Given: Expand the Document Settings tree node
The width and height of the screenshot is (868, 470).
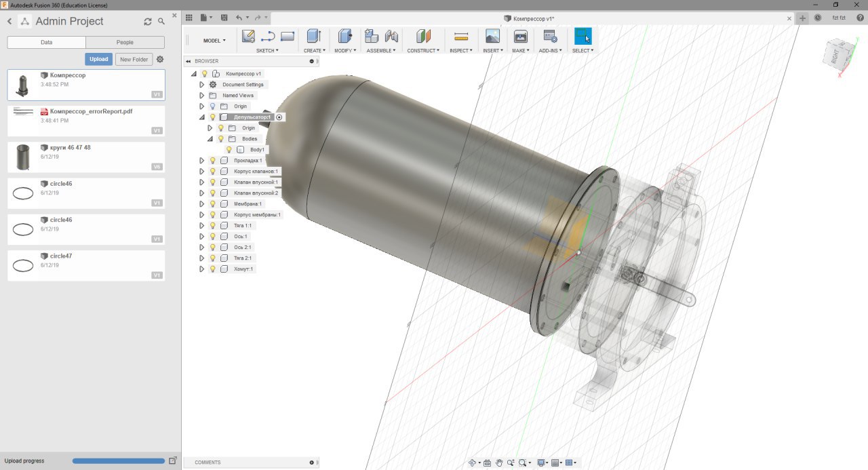Looking at the screenshot, I should pos(201,85).
